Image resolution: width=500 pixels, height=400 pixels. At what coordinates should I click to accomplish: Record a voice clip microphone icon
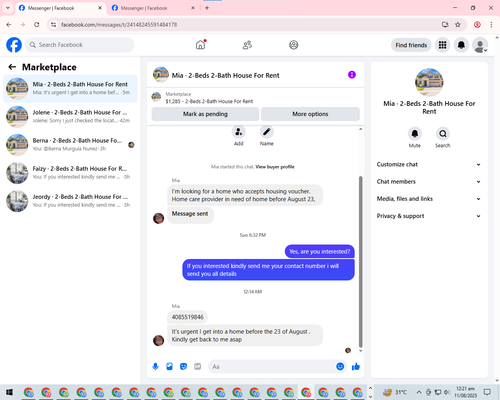point(155,367)
